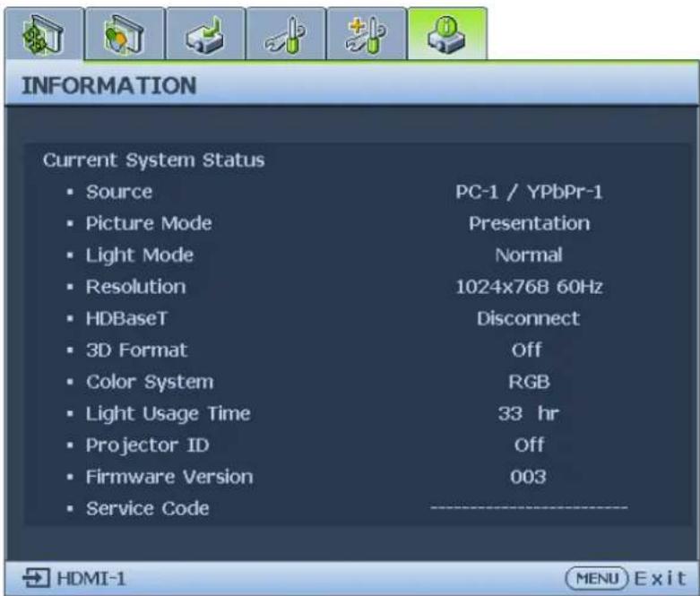The width and height of the screenshot is (700, 596).
Task: Select the 3D Format row label
Action: [136, 350]
